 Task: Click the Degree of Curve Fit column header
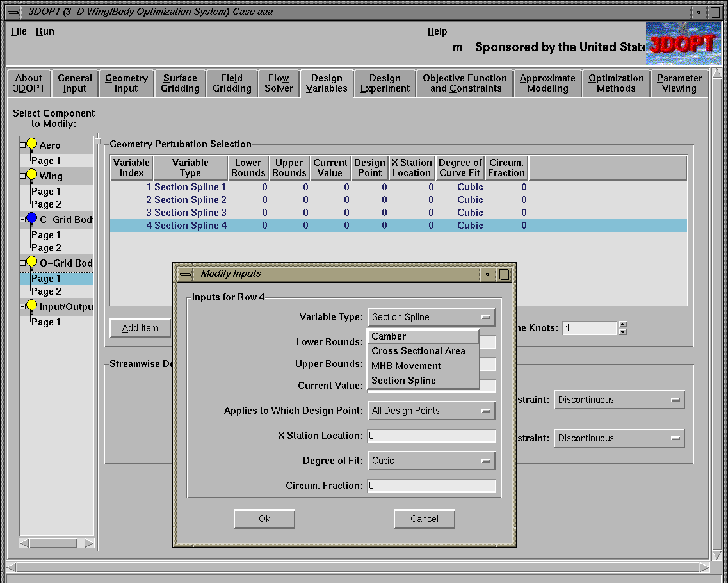[x=460, y=168]
